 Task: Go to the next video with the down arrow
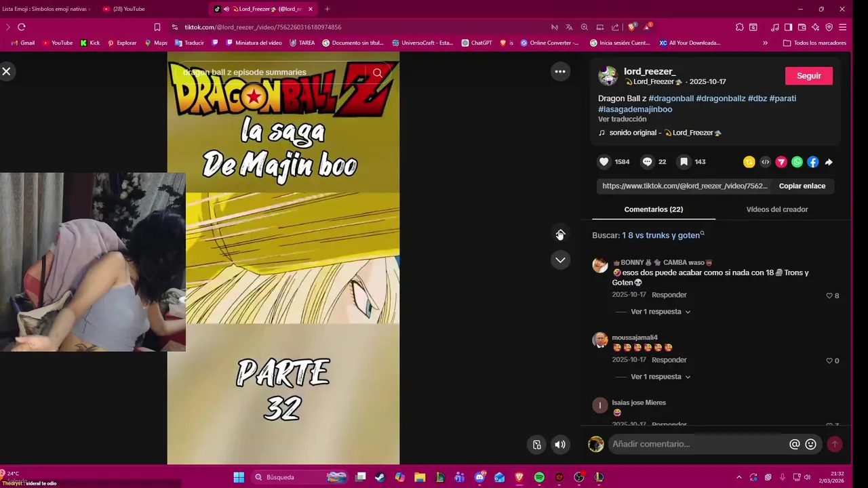[560, 260]
